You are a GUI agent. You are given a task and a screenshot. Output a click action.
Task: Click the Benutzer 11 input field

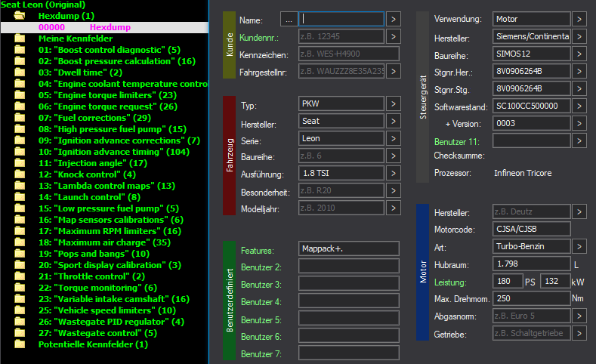(532, 140)
